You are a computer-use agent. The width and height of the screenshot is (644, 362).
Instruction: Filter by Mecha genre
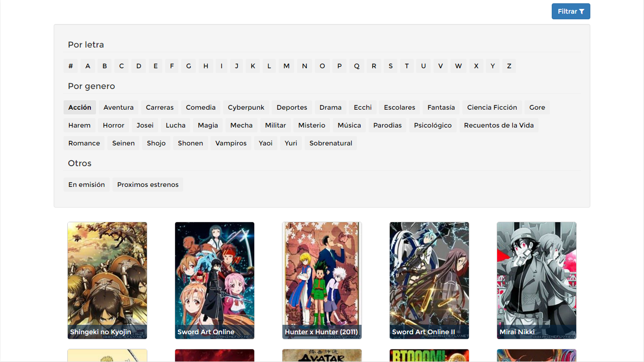[241, 125]
